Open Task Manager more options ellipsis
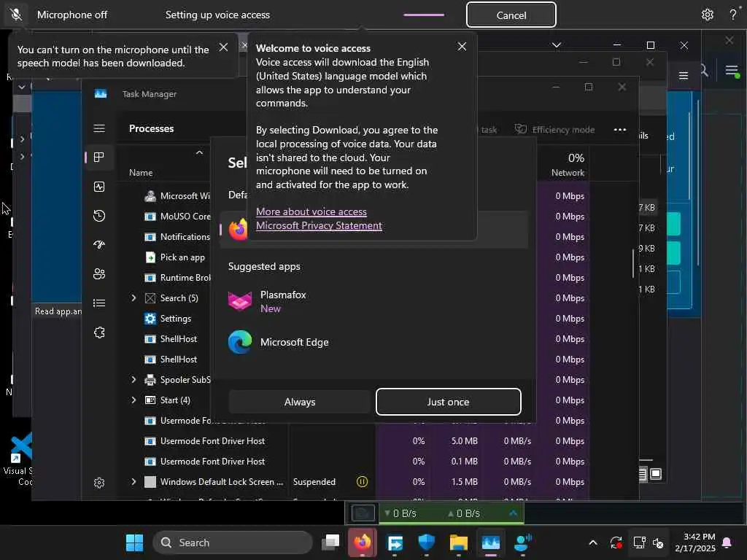Viewport: 747px width, 560px height. tap(620, 130)
